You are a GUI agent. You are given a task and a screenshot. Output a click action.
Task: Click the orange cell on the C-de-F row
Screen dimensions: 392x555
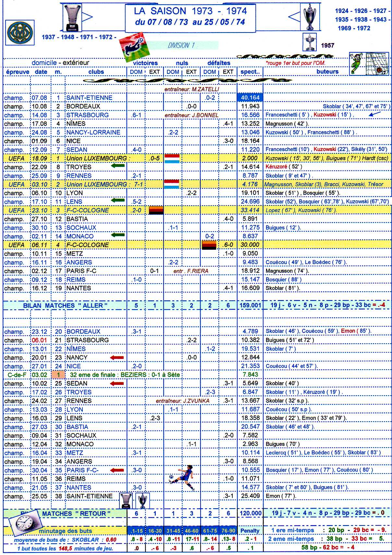(x=58, y=375)
